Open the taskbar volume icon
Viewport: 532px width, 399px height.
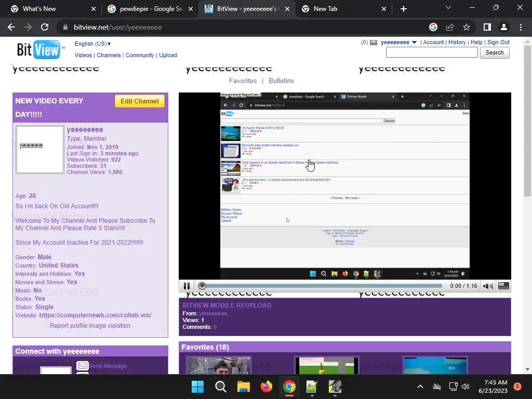pos(465,387)
